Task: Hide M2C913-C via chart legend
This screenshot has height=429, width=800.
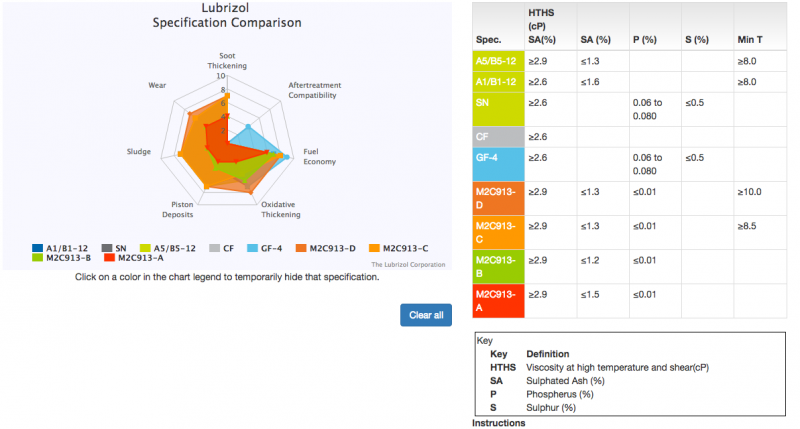Action: 399,248
